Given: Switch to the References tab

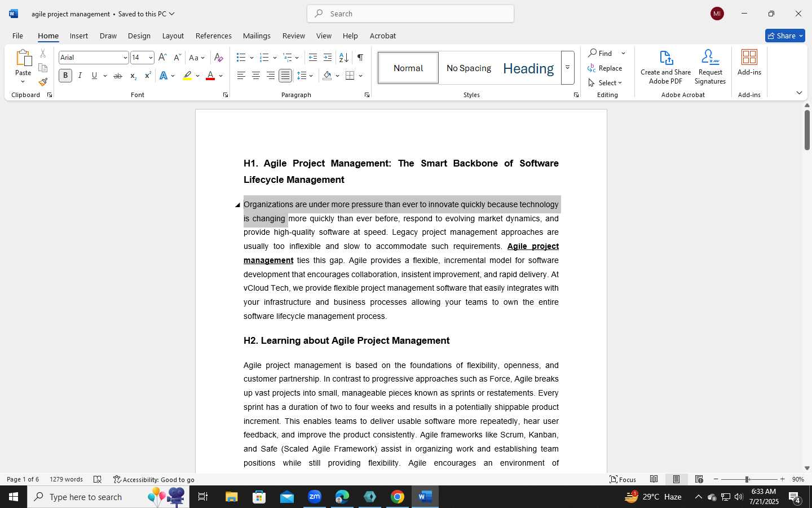Looking at the screenshot, I should (x=213, y=36).
